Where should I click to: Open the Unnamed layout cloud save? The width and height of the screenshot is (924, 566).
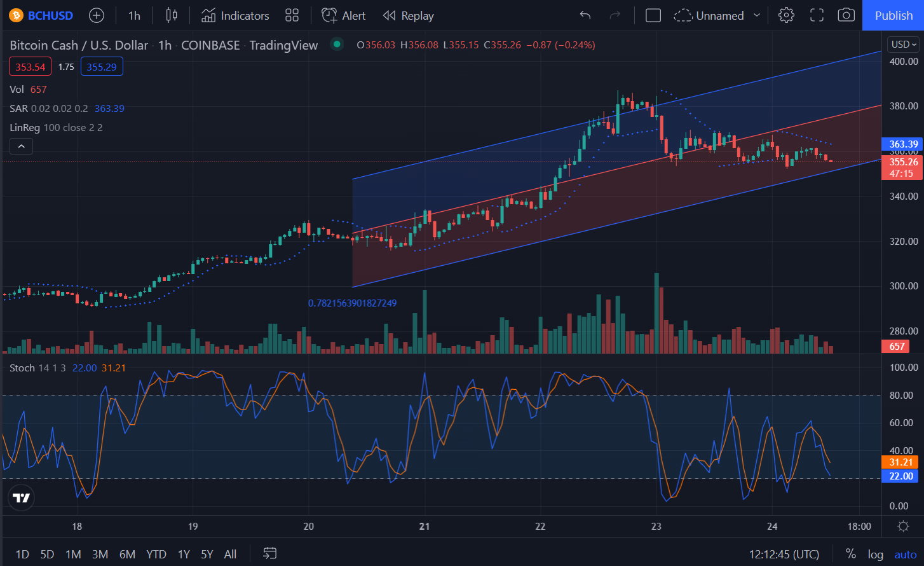[x=709, y=15]
